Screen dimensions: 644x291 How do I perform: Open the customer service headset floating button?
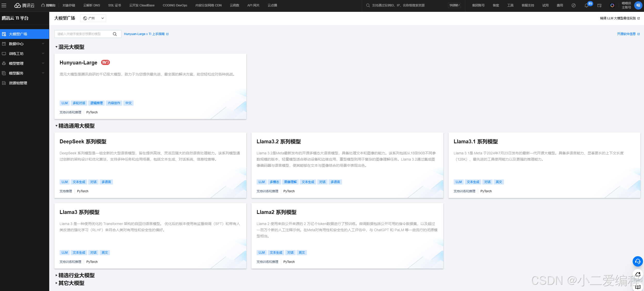tap(638, 261)
